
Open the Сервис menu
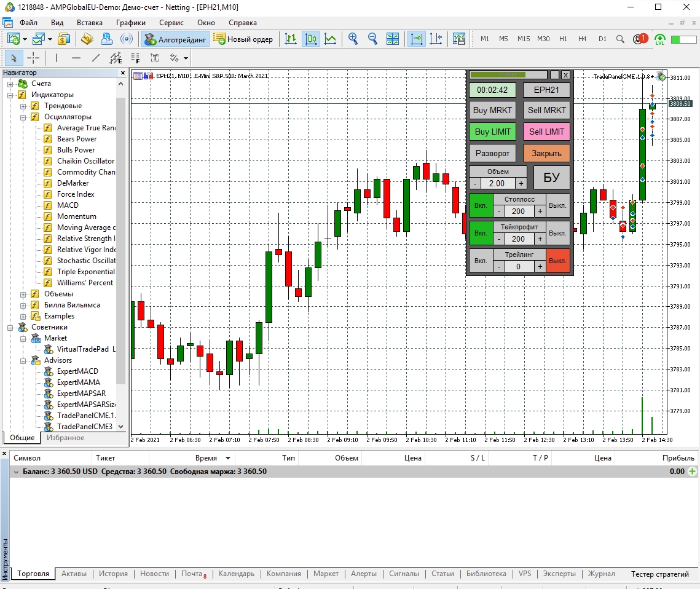click(x=171, y=23)
